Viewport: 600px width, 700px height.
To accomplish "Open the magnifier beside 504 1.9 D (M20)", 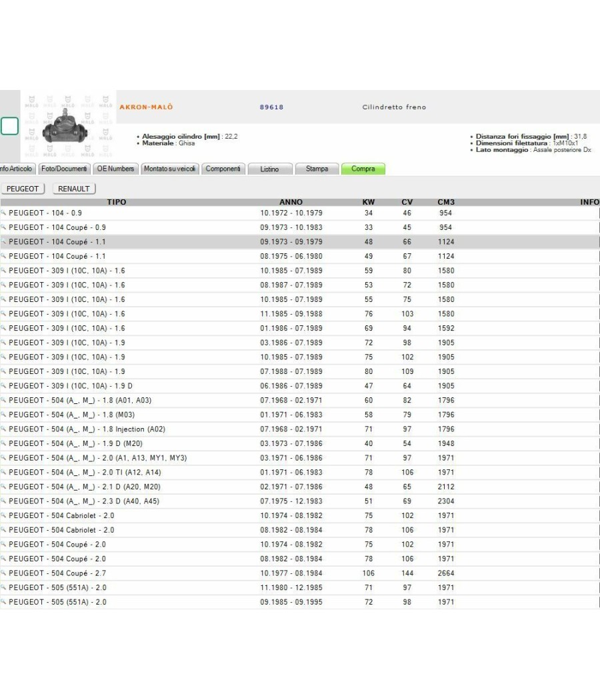I will 3,443.
